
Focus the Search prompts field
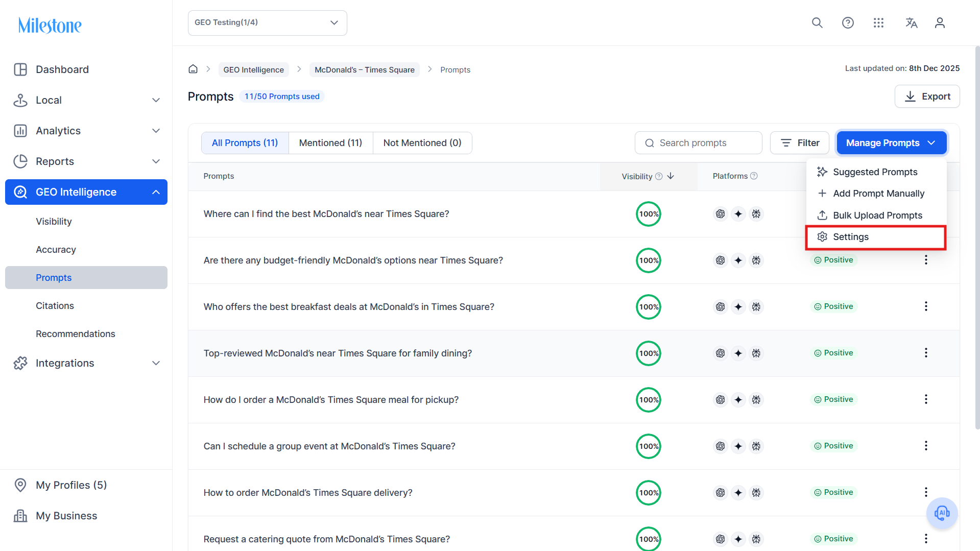click(699, 143)
